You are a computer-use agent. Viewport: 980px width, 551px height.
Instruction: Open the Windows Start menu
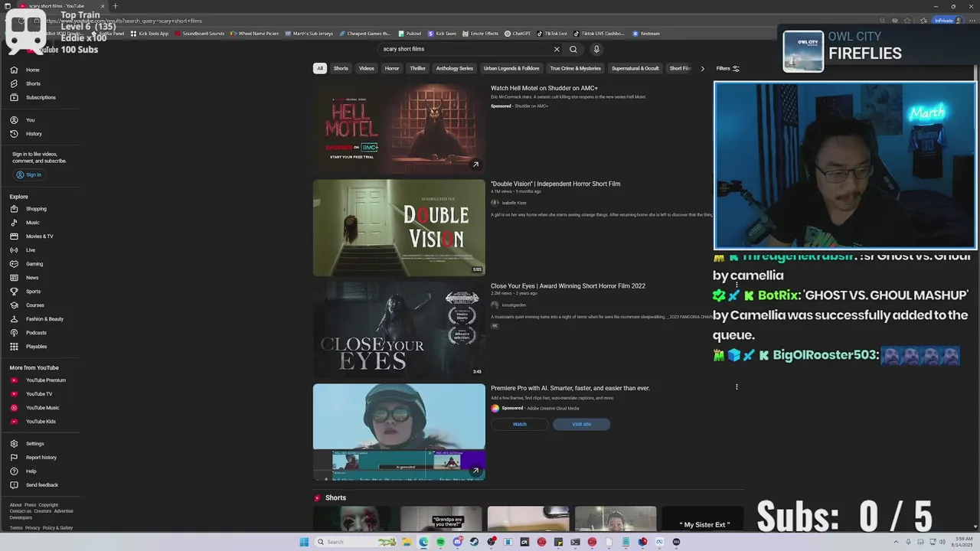[304, 542]
